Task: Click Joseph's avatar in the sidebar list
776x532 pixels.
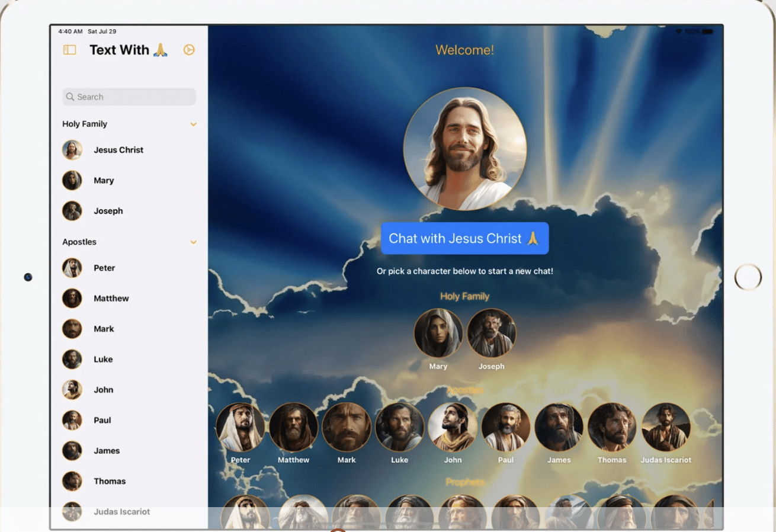Action: [x=72, y=211]
